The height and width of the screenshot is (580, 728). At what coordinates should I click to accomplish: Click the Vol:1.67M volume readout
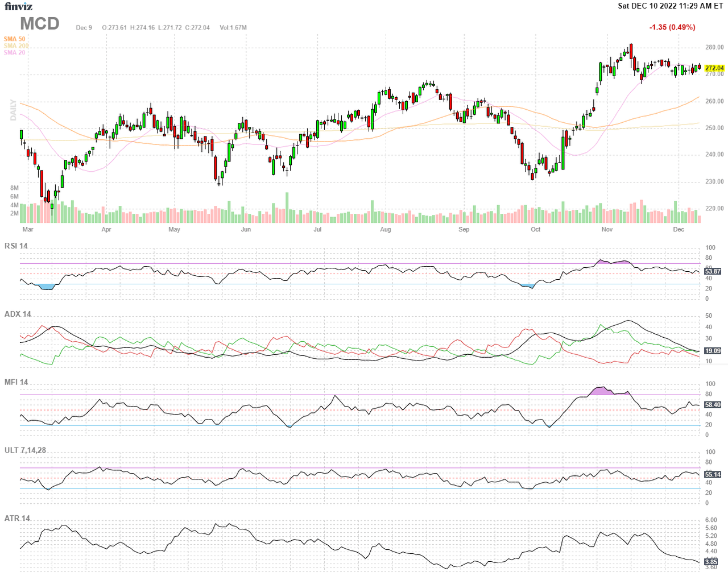point(233,28)
